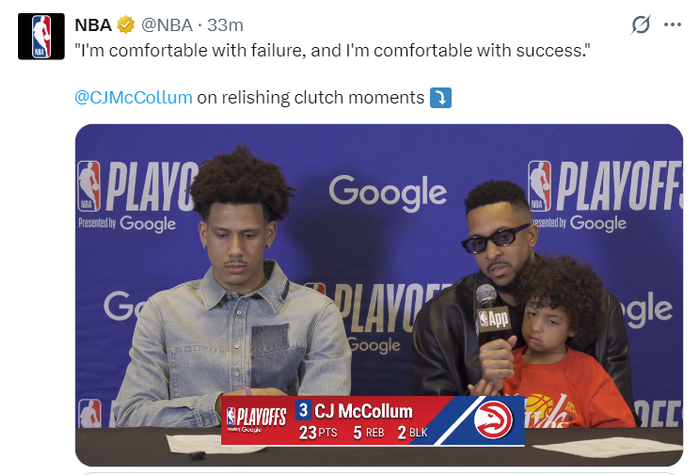Click the Atlanta Hawks logo in the banner
Image resolution: width=700 pixels, height=475 pixels.
492,419
